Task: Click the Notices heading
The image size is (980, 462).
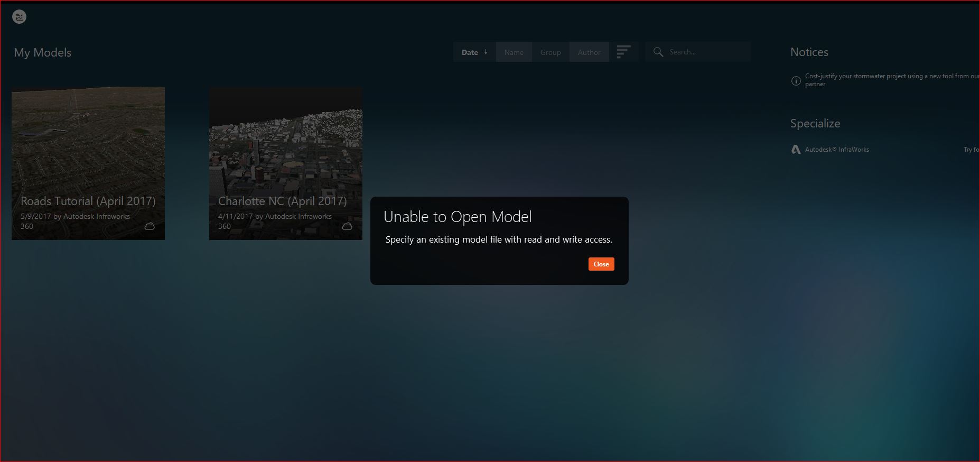Action: click(x=809, y=52)
